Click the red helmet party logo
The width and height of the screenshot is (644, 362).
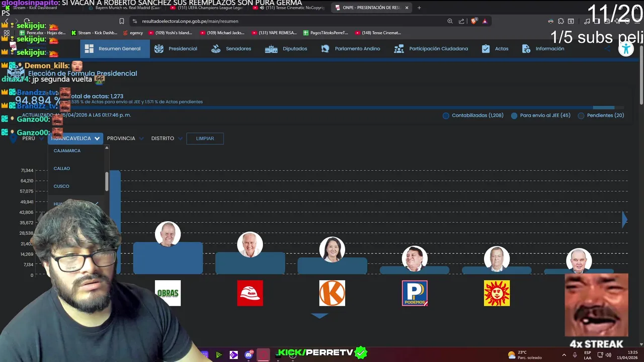point(250,293)
